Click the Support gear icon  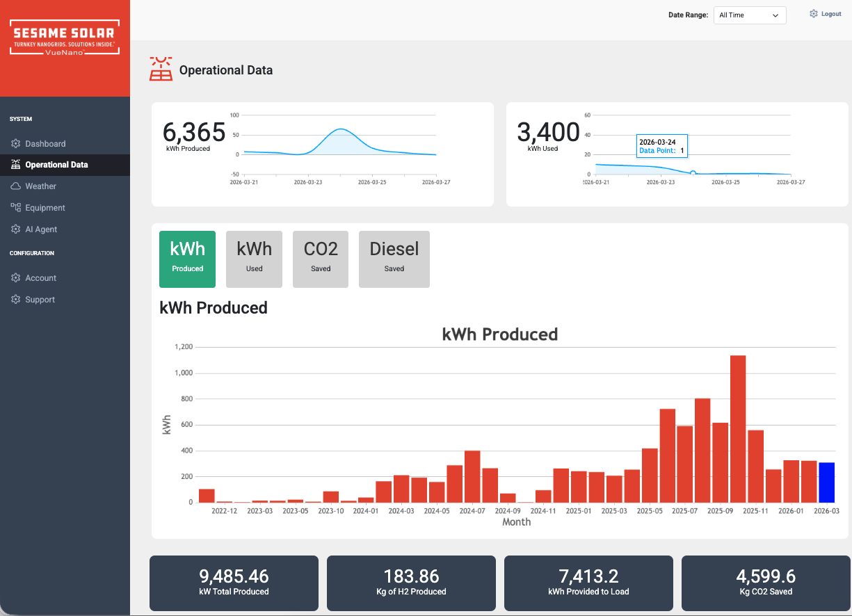tap(15, 299)
